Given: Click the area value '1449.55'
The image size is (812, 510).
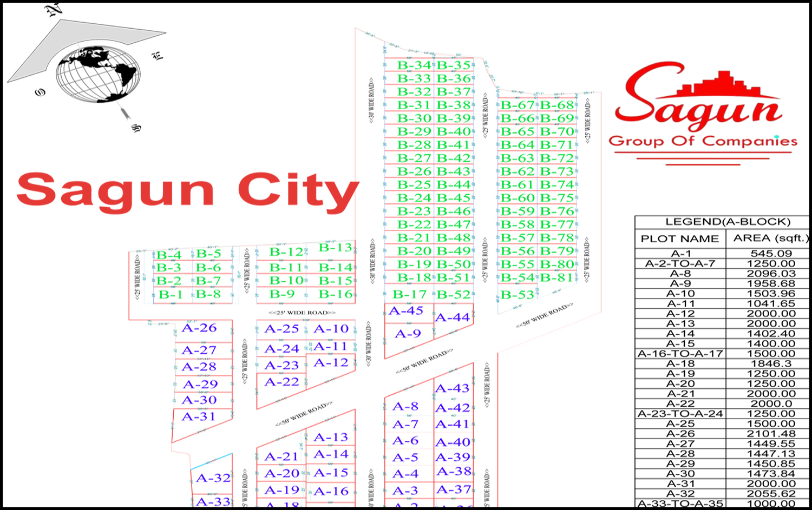Looking at the screenshot, I should tap(771, 443).
